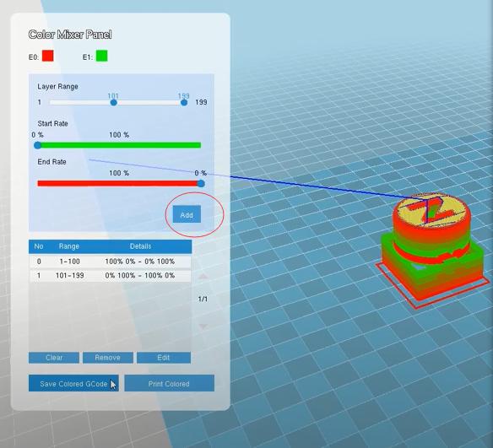This screenshot has width=493, height=448.
Task: Click the End Rate slider handle
Action: click(201, 183)
